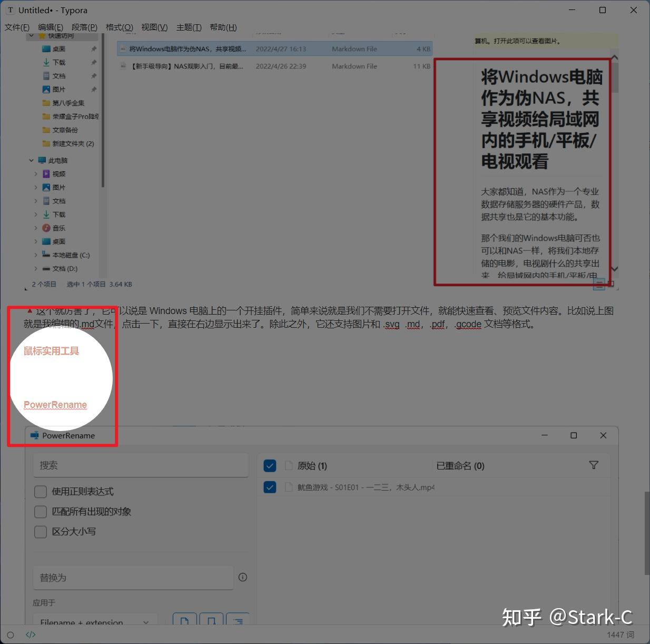Select 音乐 under 此电脑
This screenshot has width=650, height=644.
[x=54, y=228]
